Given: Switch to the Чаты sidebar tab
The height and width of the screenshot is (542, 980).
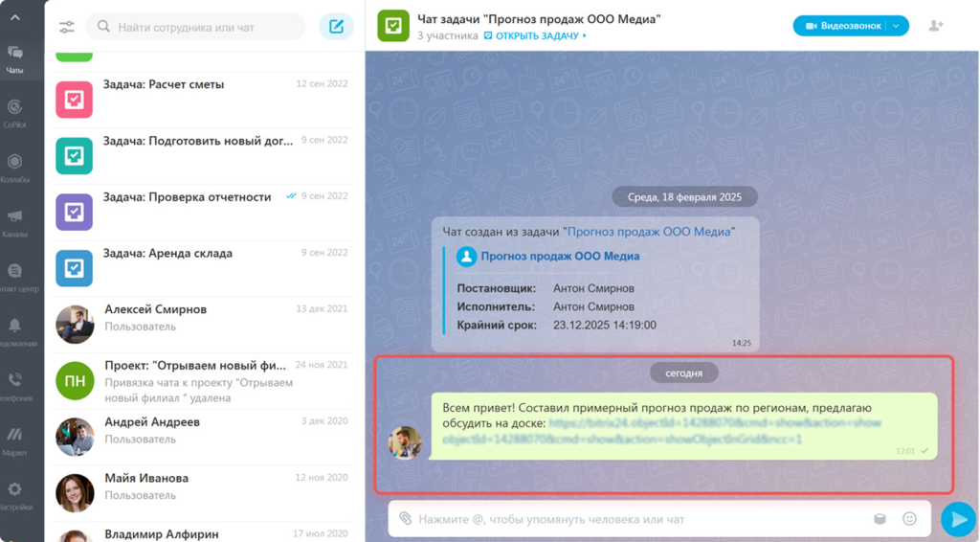Looking at the screenshot, I should pyautogui.click(x=14, y=56).
